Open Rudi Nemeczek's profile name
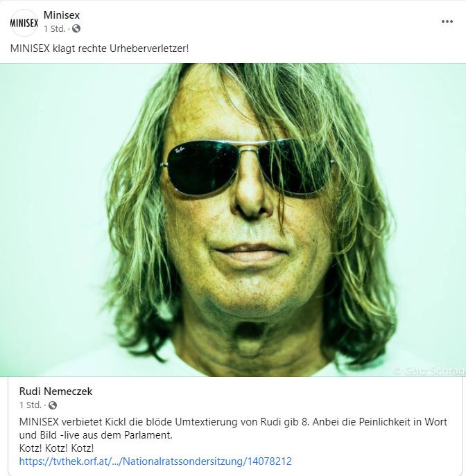 tap(55, 391)
